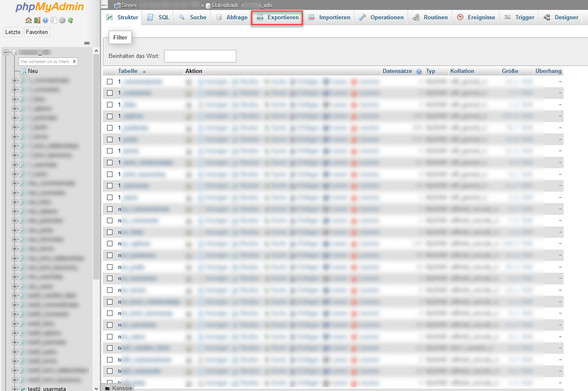
Task: Click the wrench icon of Operationen
Action: (363, 17)
